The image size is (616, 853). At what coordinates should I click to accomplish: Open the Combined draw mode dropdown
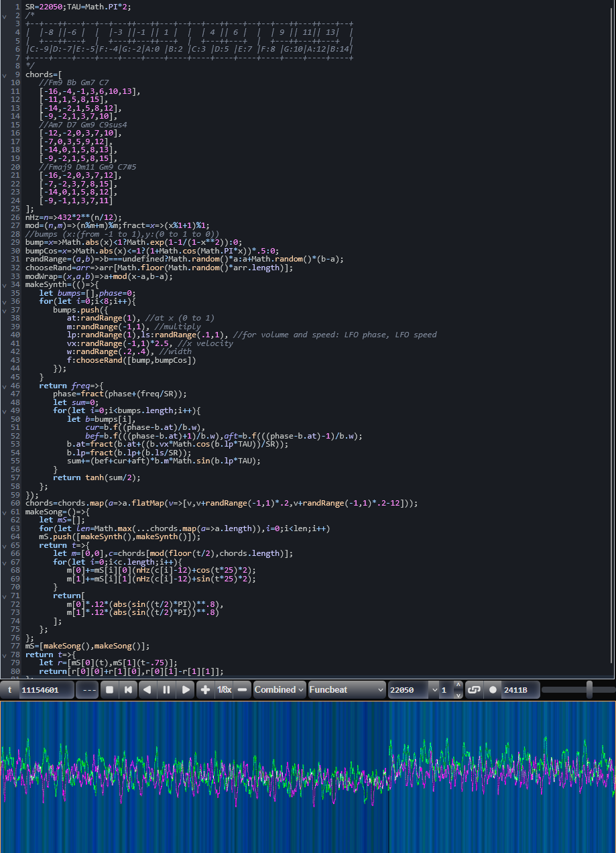[280, 689]
